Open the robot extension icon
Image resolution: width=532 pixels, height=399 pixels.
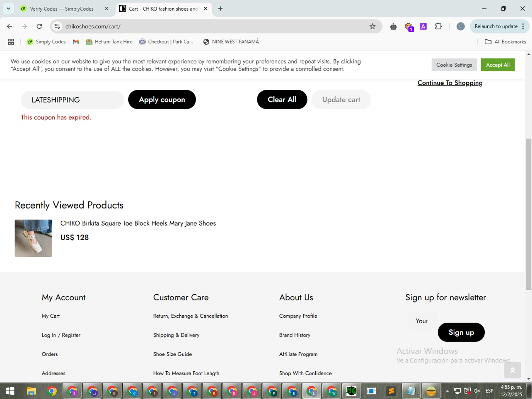[393, 26]
